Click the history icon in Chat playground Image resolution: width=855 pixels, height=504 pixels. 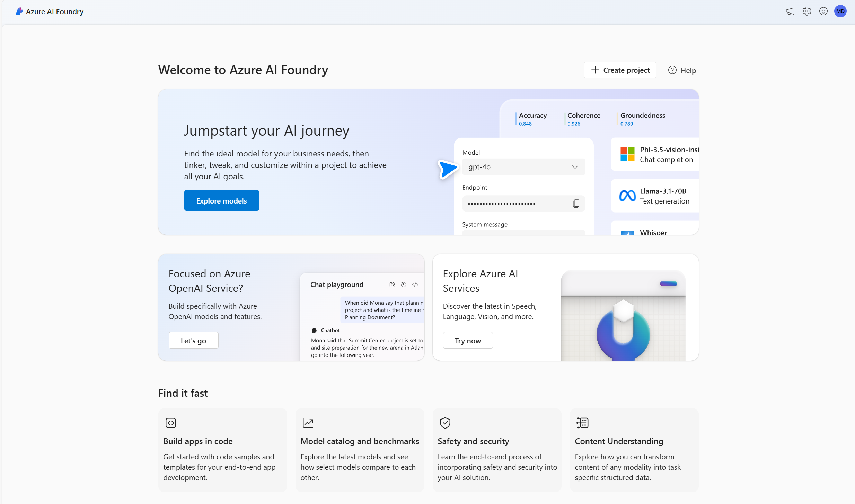404,285
